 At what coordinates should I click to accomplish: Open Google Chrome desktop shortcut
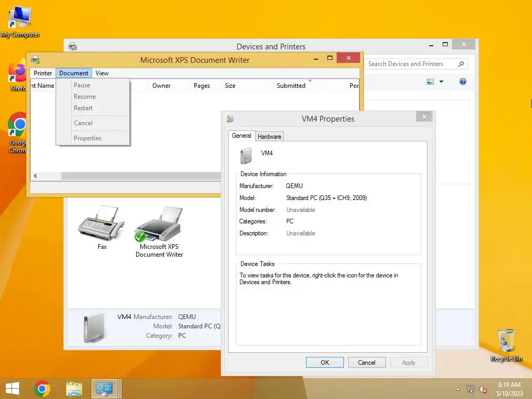click(17, 132)
